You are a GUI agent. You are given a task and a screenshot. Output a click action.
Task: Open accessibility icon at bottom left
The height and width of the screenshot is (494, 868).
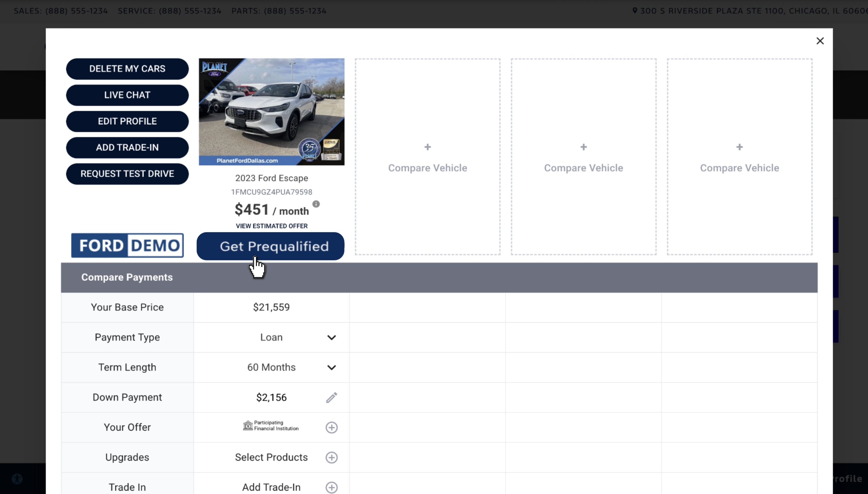point(17,479)
